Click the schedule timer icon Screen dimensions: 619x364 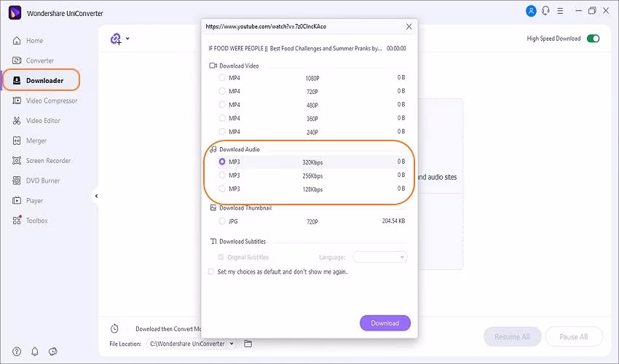point(114,329)
